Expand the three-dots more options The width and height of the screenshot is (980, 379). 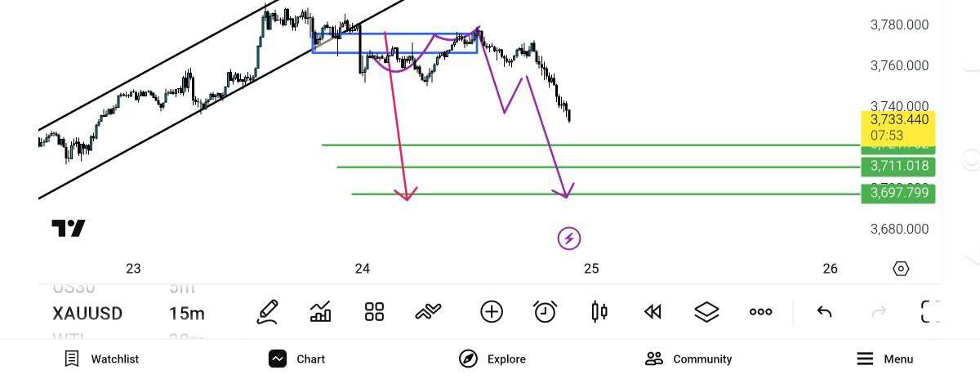(x=760, y=312)
